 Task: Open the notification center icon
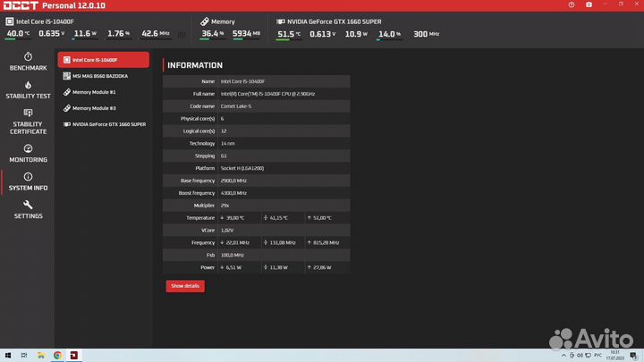pyautogui.click(x=634, y=356)
